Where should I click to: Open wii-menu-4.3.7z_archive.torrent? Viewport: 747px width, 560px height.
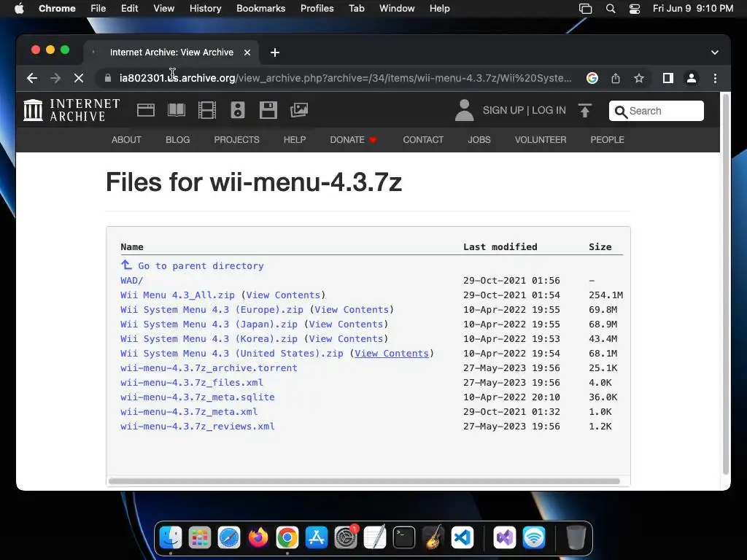click(x=209, y=367)
